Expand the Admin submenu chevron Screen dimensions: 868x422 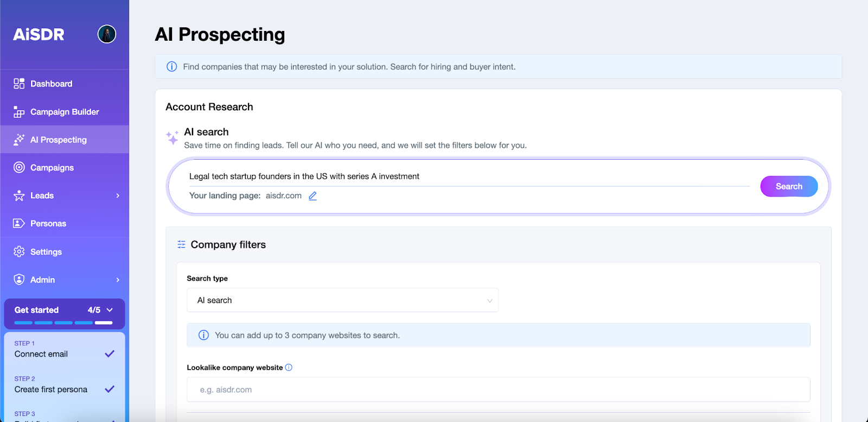click(118, 280)
